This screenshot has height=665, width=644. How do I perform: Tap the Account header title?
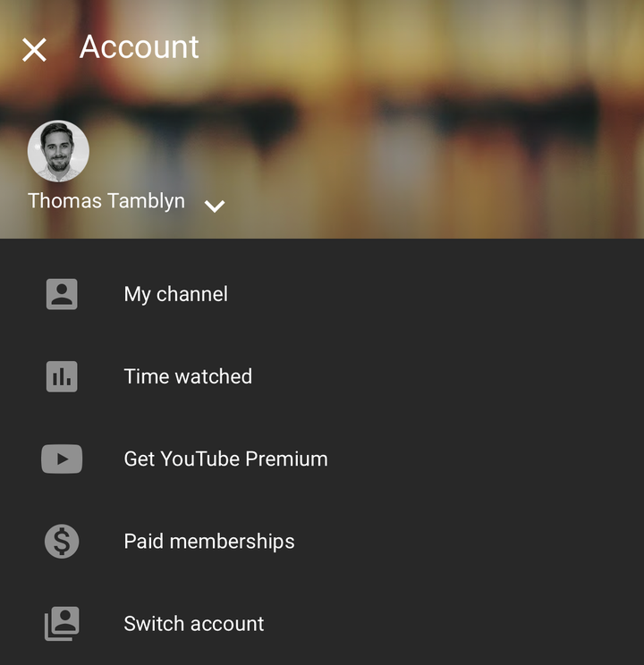(x=139, y=46)
